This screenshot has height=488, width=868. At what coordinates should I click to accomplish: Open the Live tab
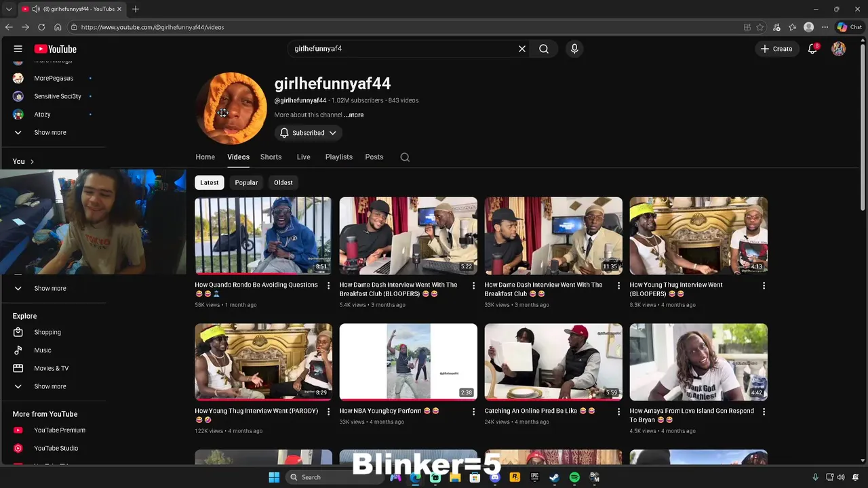[x=303, y=157]
